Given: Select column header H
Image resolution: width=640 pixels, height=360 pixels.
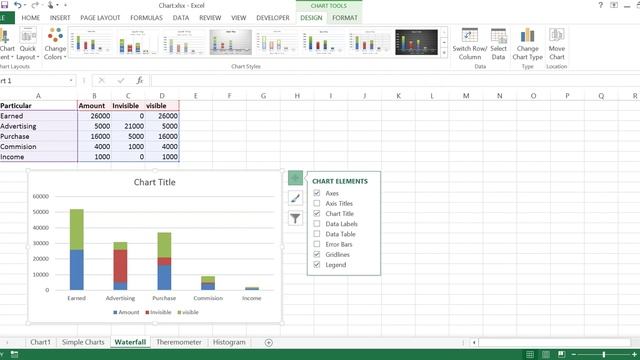Looking at the screenshot, I should pos(297,96).
